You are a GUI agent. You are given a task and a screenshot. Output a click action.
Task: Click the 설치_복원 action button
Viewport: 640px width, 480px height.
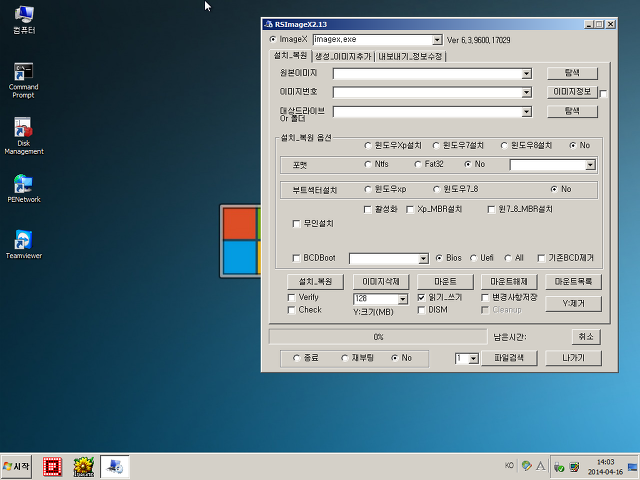coord(315,282)
